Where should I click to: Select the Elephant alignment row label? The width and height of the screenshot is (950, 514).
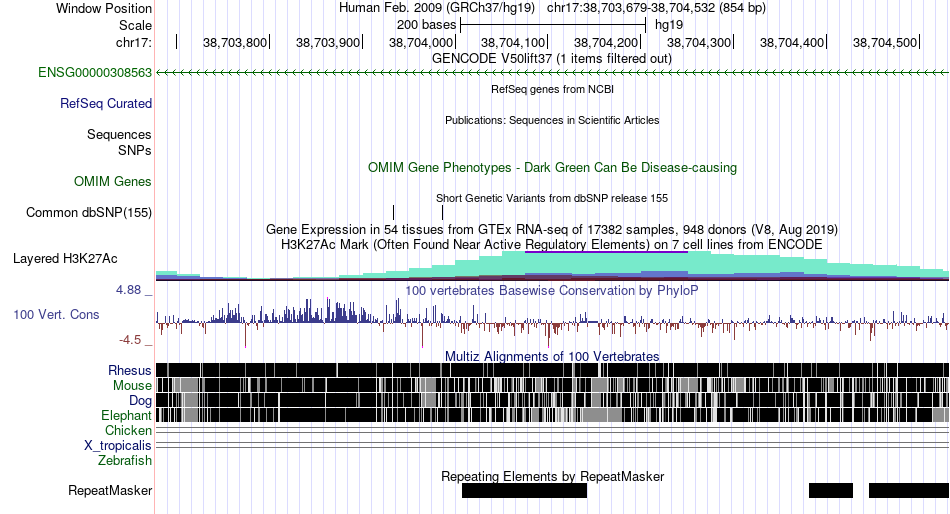click(x=126, y=416)
